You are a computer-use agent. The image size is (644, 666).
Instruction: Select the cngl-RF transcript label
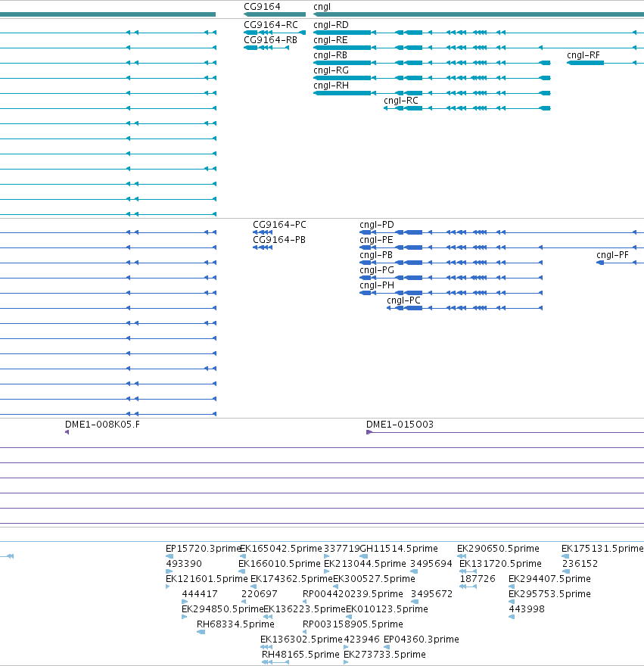[583, 55]
